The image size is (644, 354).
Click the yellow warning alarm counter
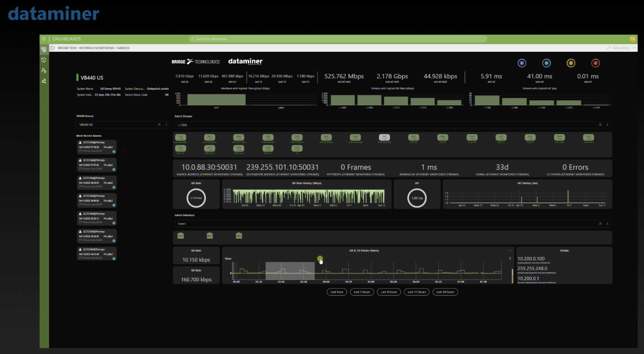(571, 63)
